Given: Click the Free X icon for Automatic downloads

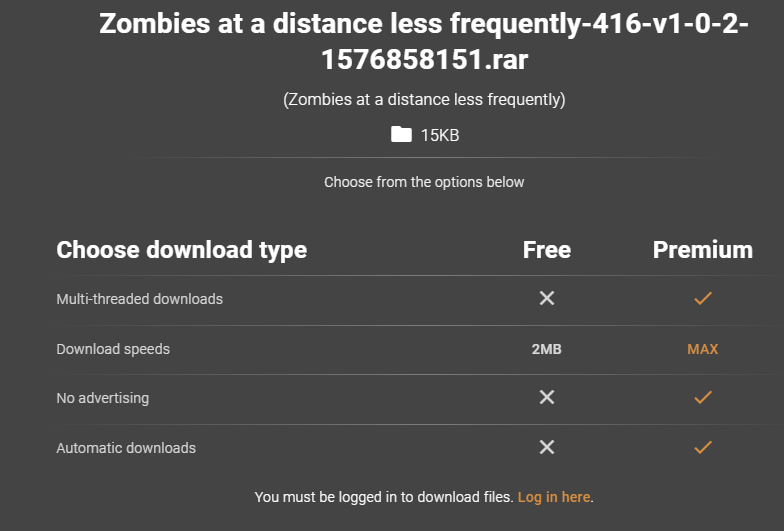Looking at the screenshot, I should coord(547,447).
